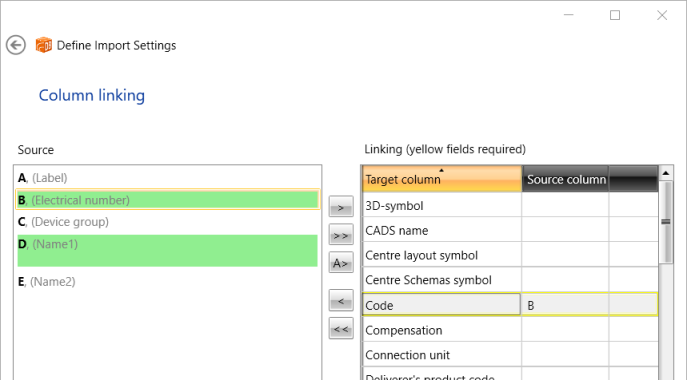687x380 pixels.
Task: Auto-link columns with the A> button
Action: (341, 263)
